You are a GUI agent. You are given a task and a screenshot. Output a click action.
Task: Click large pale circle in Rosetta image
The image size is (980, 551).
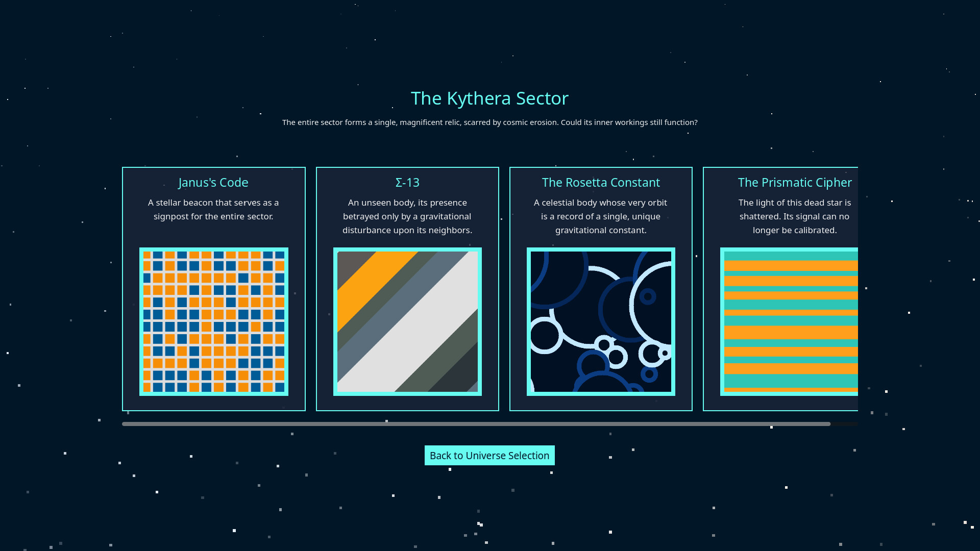(631, 306)
